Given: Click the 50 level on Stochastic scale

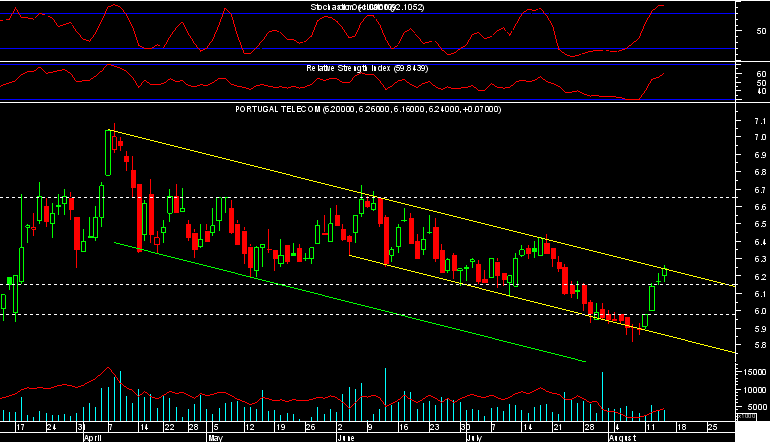Looking at the screenshot, I should (761, 31).
